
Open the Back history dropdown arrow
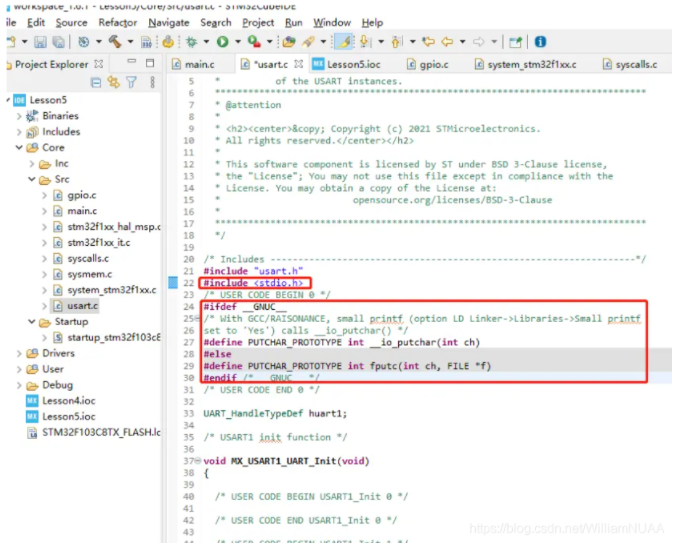click(463, 42)
